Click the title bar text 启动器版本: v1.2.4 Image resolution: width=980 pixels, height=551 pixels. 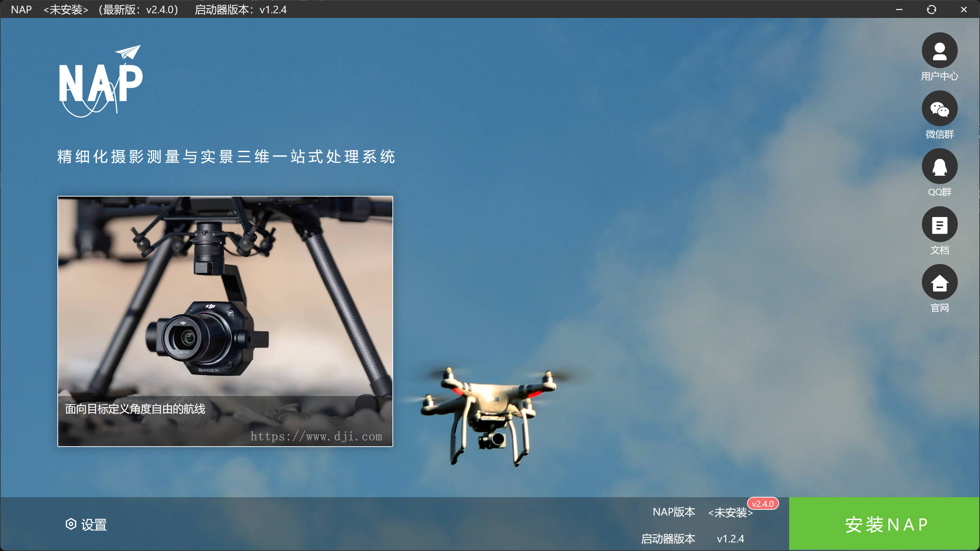click(x=240, y=10)
